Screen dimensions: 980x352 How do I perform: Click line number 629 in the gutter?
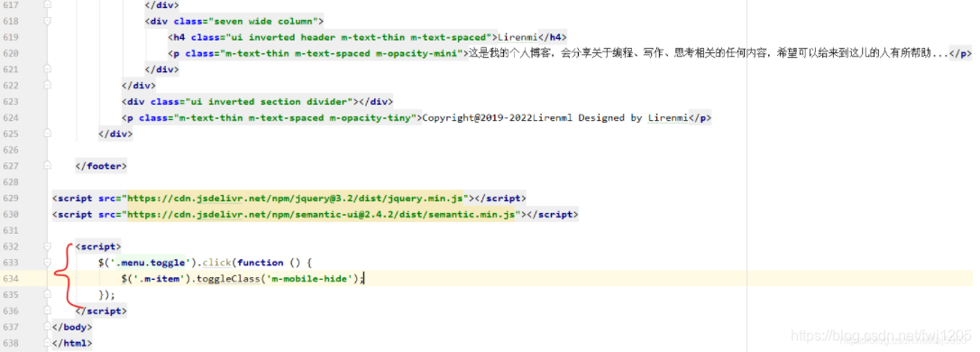(11, 199)
